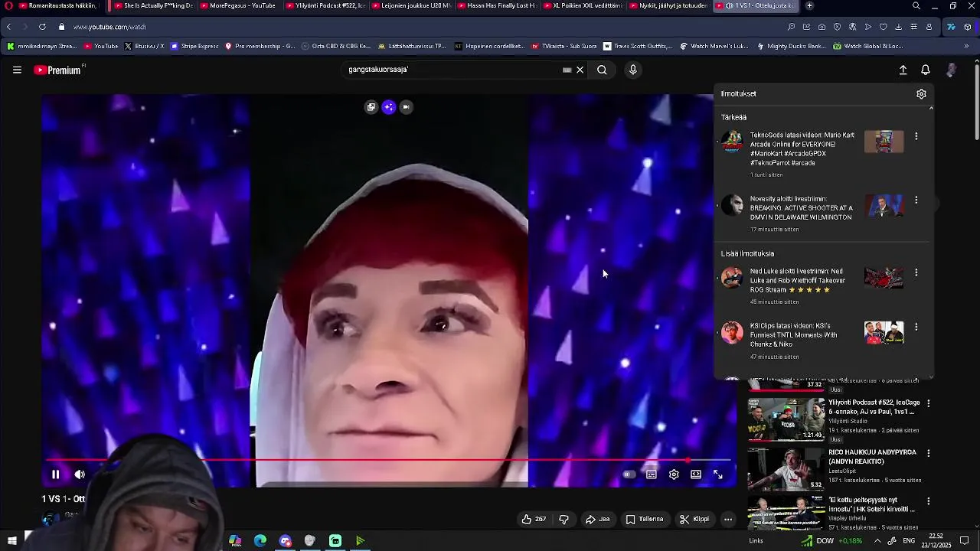980x551 pixels.
Task: Open Mighty Ducks bookmark
Action: pos(791,46)
